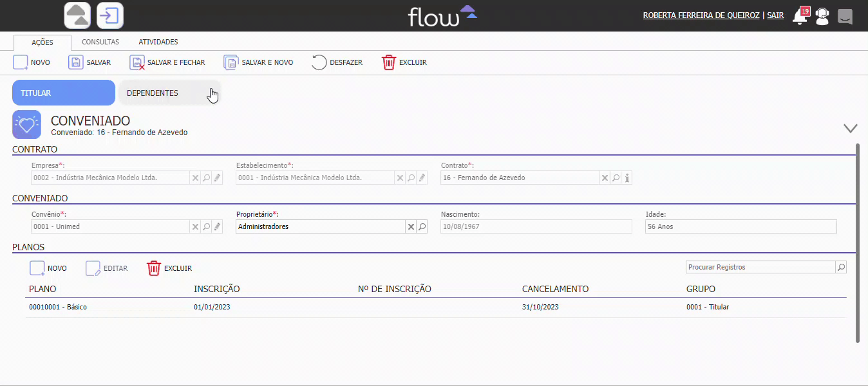Viewport: 868px width, 386px height.
Task: Click SALVAR in the toolbar
Action: tap(90, 62)
